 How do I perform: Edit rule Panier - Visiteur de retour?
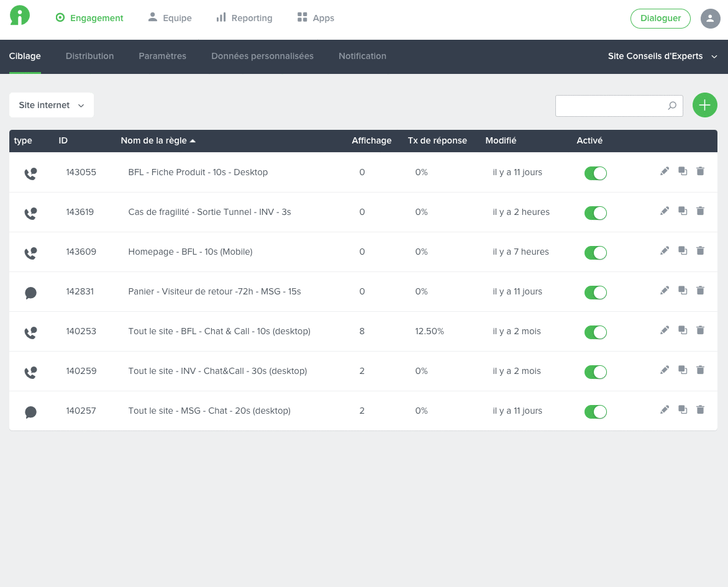click(x=665, y=291)
